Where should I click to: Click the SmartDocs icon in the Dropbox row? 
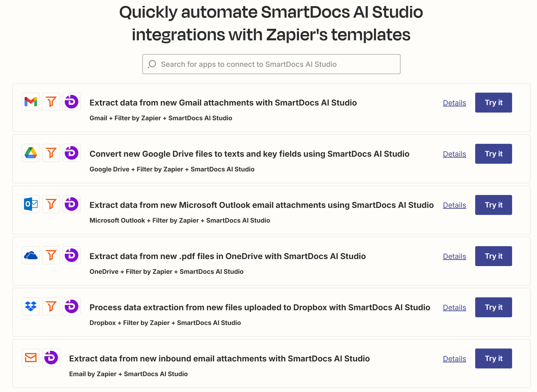(x=72, y=307)
